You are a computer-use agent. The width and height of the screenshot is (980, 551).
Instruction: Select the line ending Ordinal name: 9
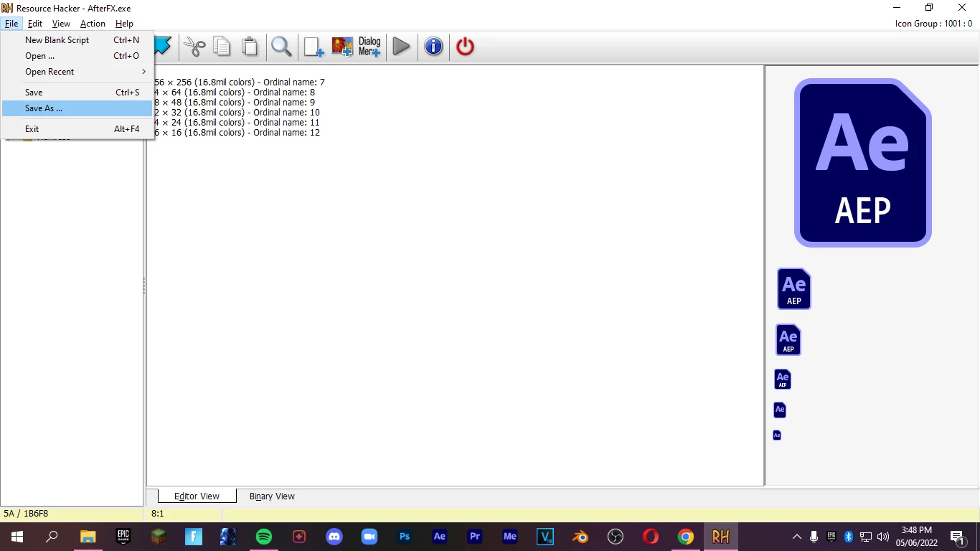coord(235,103)
